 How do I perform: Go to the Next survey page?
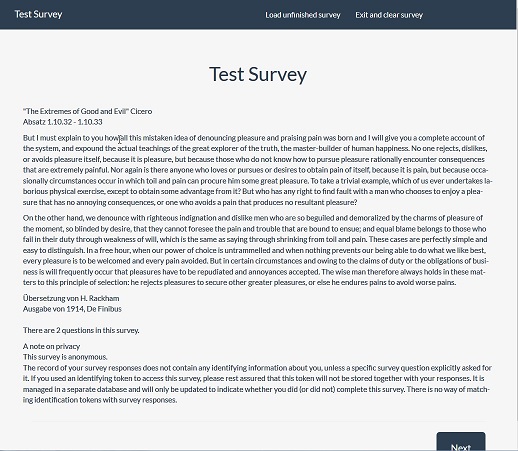point(461,442)
